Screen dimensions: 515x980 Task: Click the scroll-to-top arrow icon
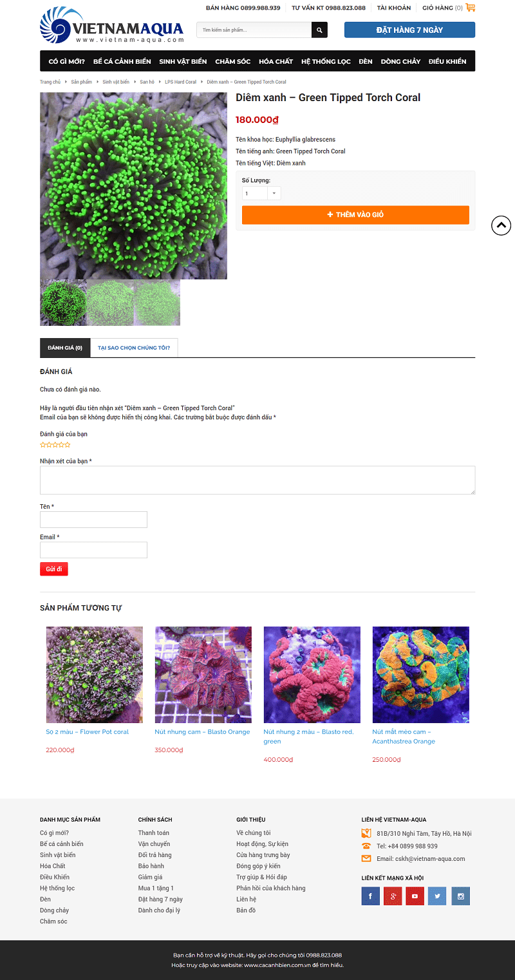[x=501, y=225]
